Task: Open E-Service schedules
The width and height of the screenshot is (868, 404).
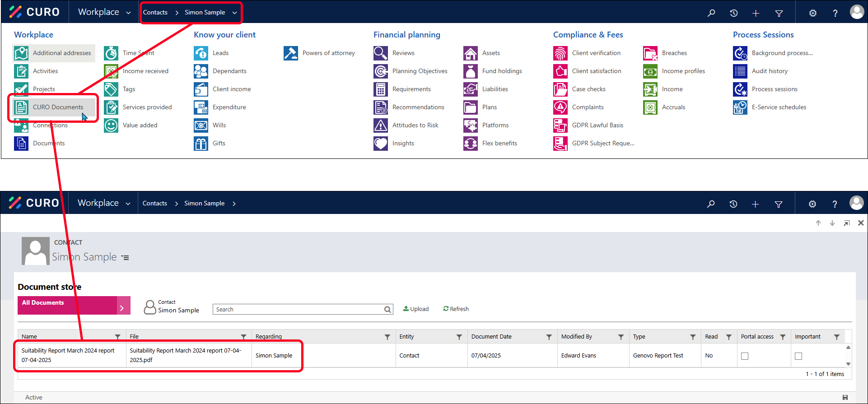Action: [770, 107]
